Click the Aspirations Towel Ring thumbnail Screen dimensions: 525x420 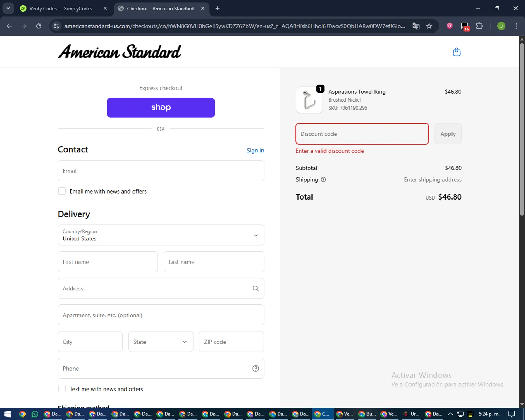tap(309, 100)
